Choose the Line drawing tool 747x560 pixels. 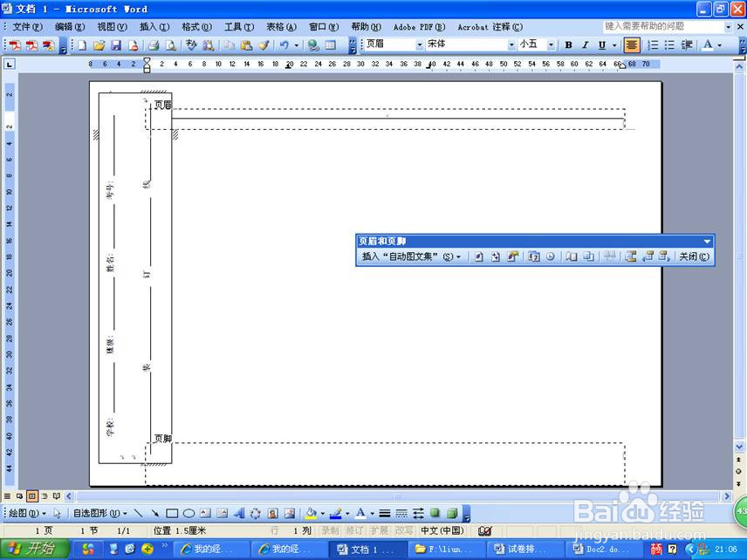[x=138, y=513]
